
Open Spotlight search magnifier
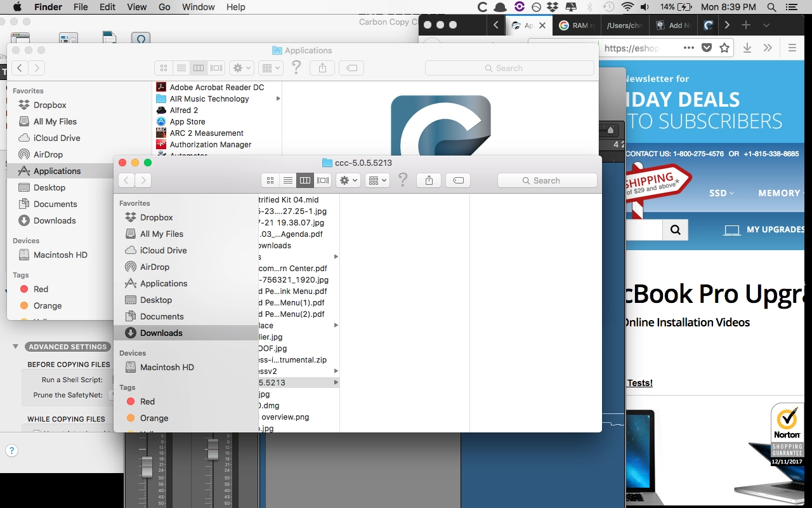[x=771, y=7]
